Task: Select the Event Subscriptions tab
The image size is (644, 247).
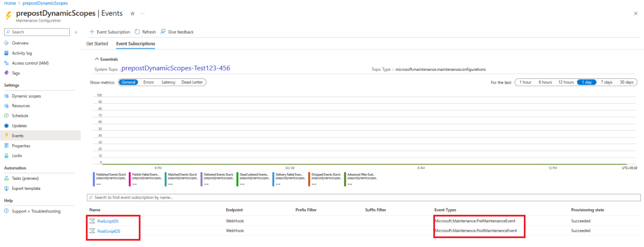Action: [135, 44]
